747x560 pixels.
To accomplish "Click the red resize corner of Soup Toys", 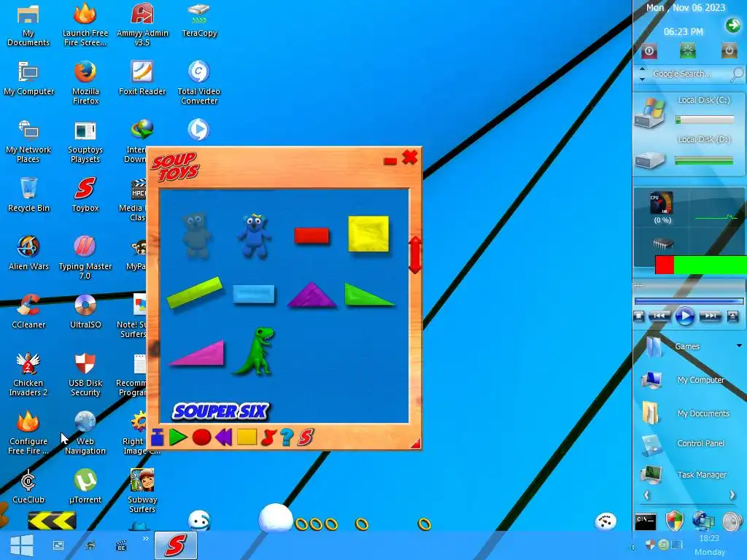I will (416, 444).
